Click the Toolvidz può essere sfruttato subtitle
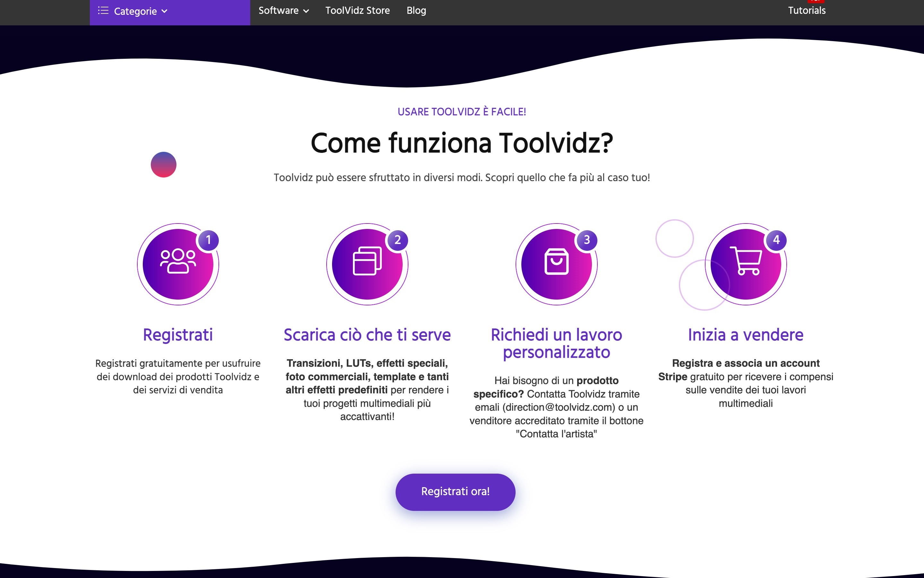The image size is (924, 578). pyautogui.click(x=462, y=178)
